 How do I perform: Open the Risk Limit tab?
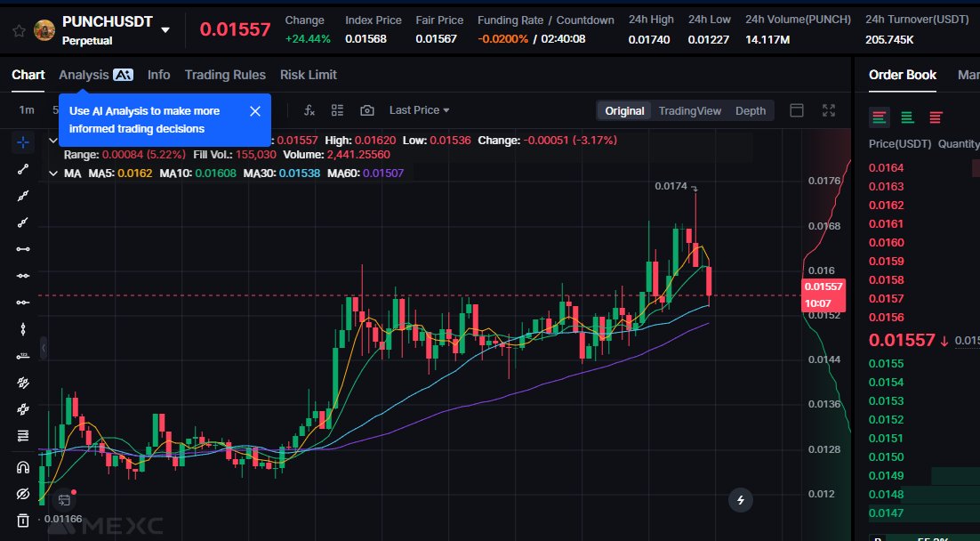pos(308,75)
